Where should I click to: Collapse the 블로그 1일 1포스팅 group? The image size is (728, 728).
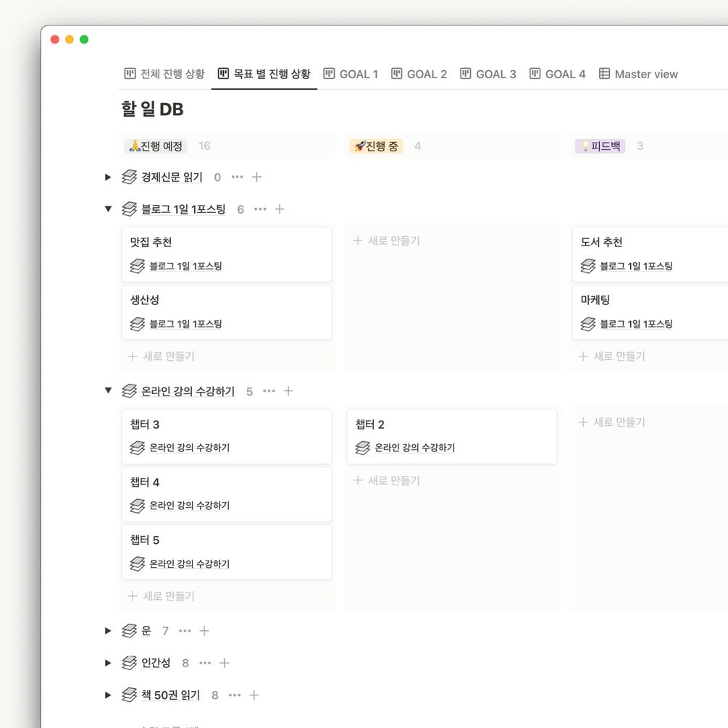tap(108, 209)
